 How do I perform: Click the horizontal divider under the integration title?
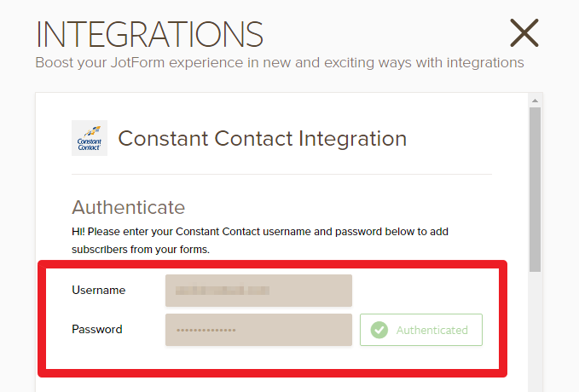pyautogui.click(x=281, y=174)
